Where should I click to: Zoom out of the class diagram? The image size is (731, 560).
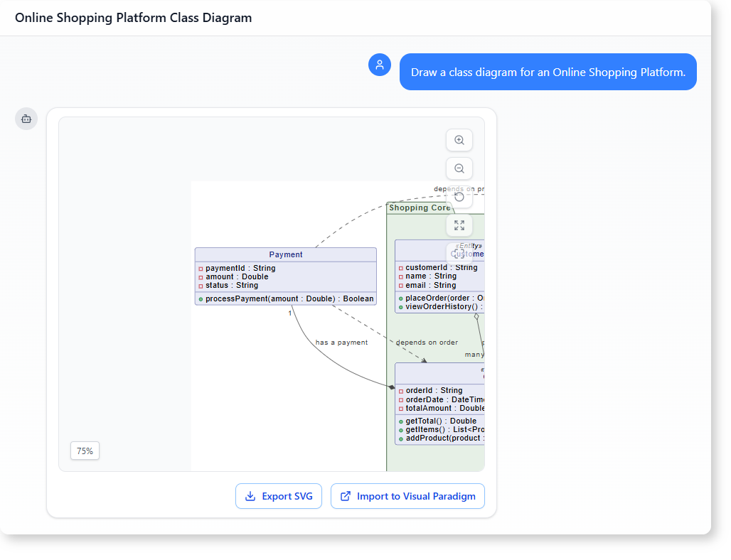[x=459, y=169]
